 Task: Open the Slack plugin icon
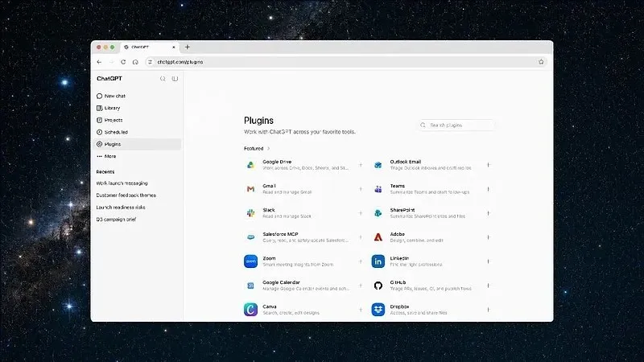tap(250, 213)
